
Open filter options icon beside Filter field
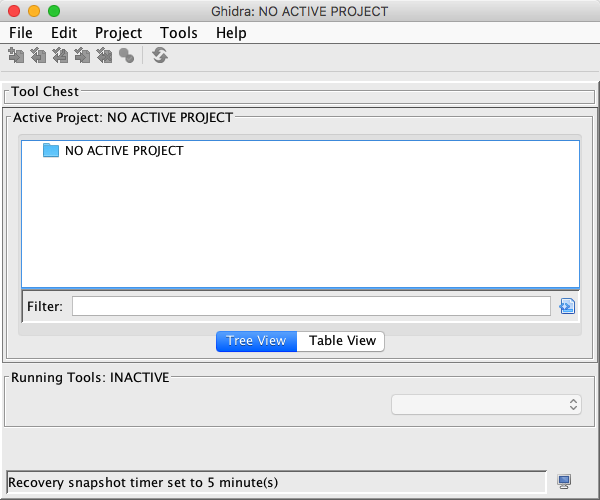tap(568, 306)
